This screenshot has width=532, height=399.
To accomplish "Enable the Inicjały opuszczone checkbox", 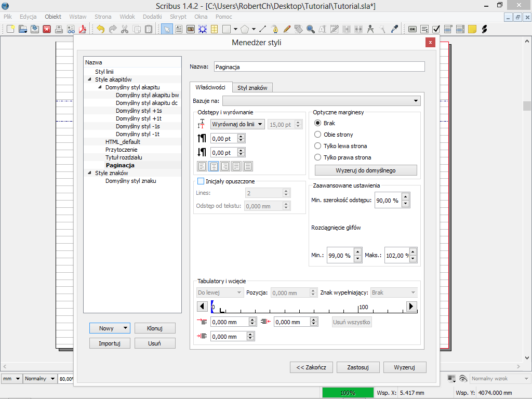I will (x=201, y=181).
